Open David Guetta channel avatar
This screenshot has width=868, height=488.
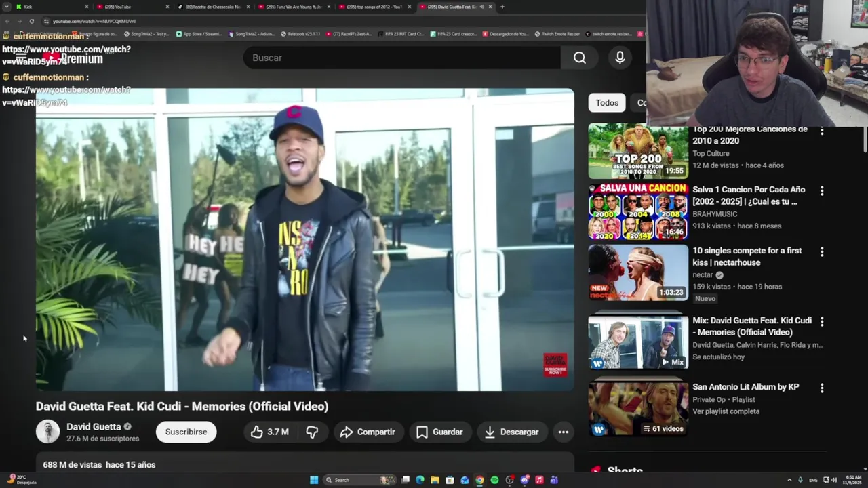[x=47, y=432]
